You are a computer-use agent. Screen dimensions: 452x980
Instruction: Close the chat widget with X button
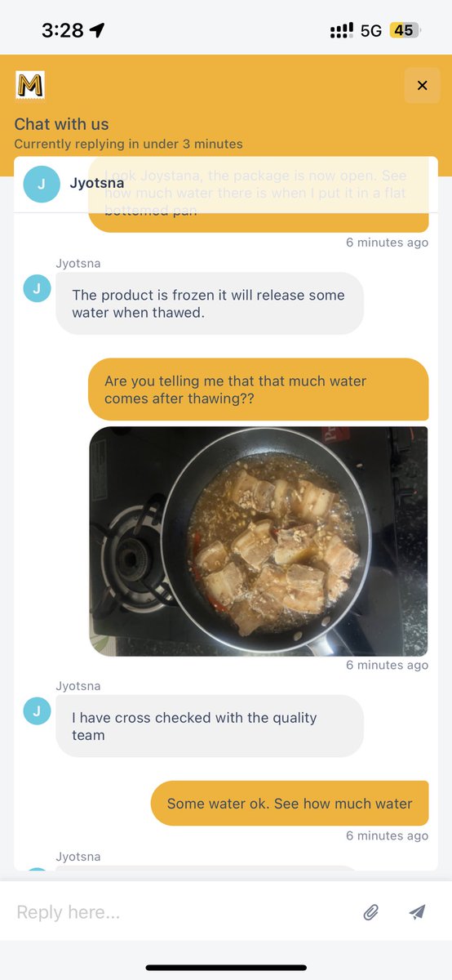click(x=422, y=85)
